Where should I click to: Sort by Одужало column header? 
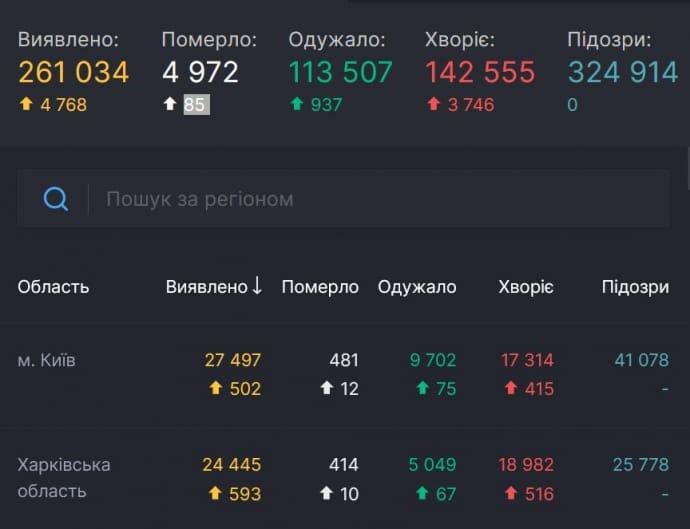click(417, 287)
